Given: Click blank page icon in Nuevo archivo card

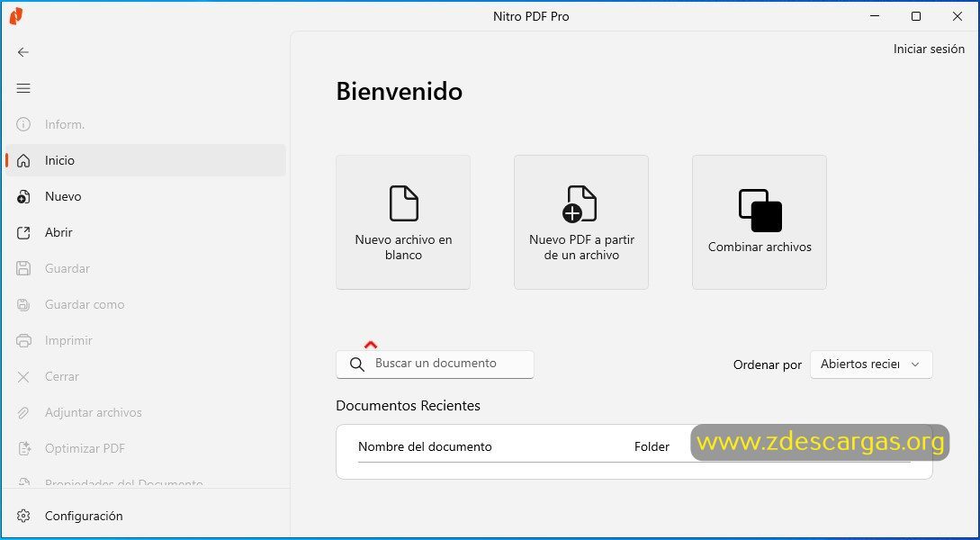Looking at the screenshot, I should [404, 203].
